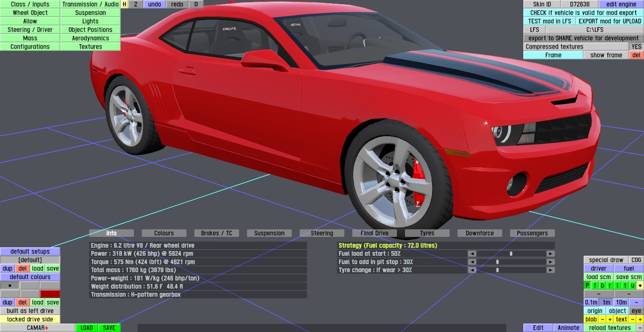Image resolution: width=644 pixels, height=332 pixels.
Task: Click right arrow for Fuel load at start
Action: pos(550,253)
